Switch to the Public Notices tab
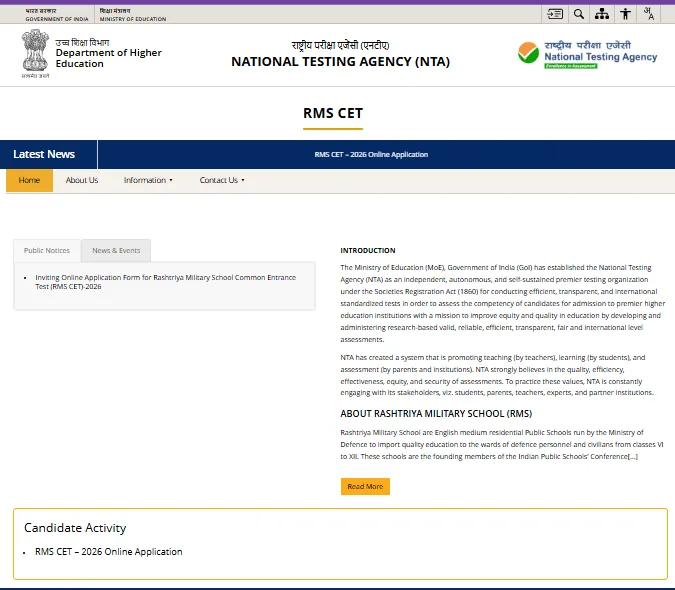This screenshot has width=675, height=590. pyautogui.click(x=47, y=250)
